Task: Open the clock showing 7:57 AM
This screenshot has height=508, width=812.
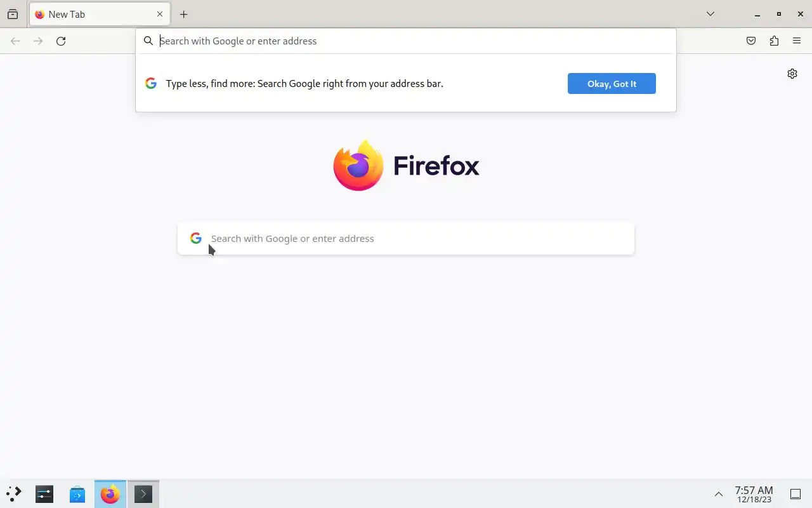Action: [x=754, y=494]
